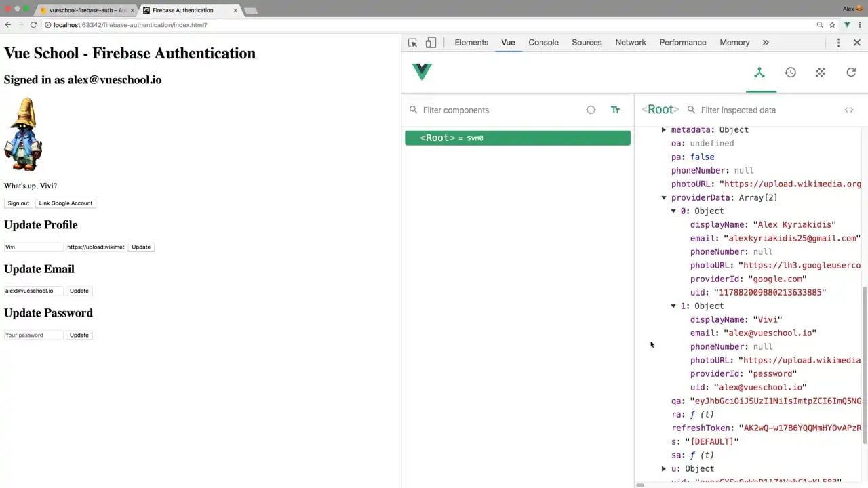Close the DevTools panel
The width and height of the screenshot is (868, 488).
pyautogui.click(x=857, y=43)
